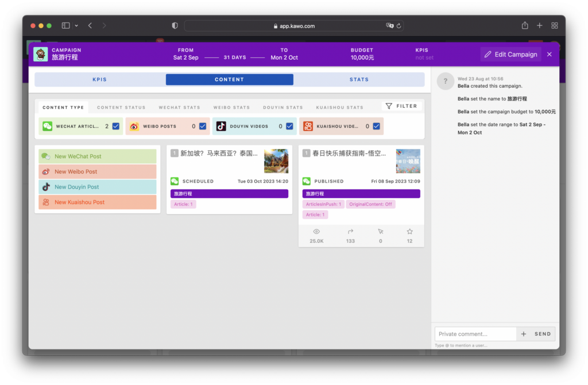Click the Safari address bar app.kawo.com
This screenshot has height=385, width=588.
click(293, 26)
